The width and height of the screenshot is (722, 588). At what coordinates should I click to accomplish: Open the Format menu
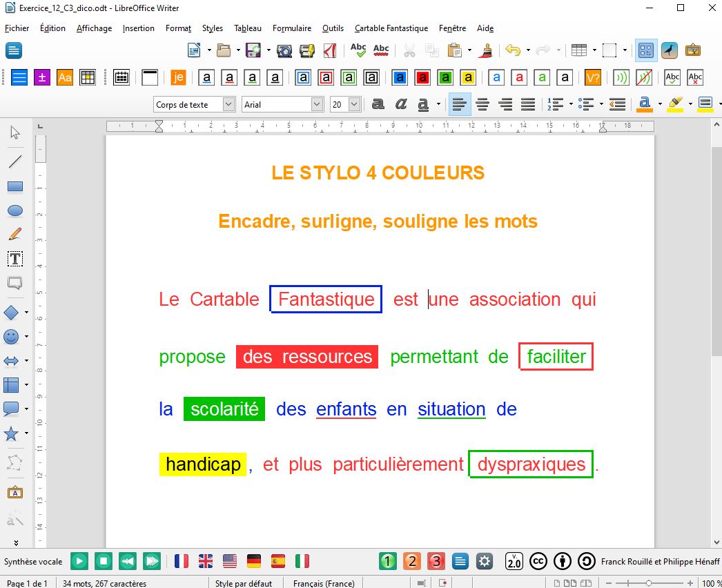[178, 28]
